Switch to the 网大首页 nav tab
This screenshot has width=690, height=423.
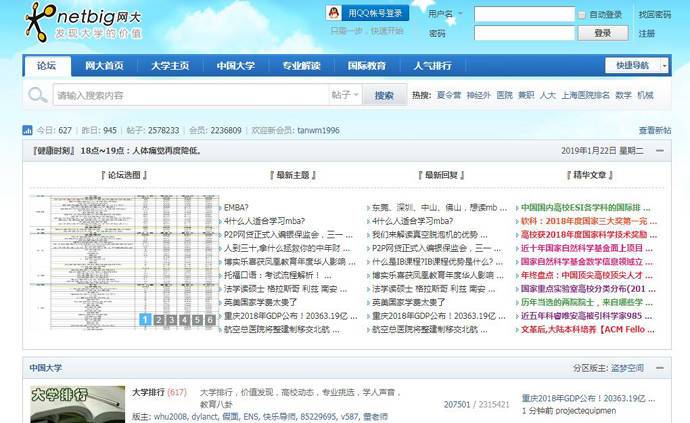point(105,66)
